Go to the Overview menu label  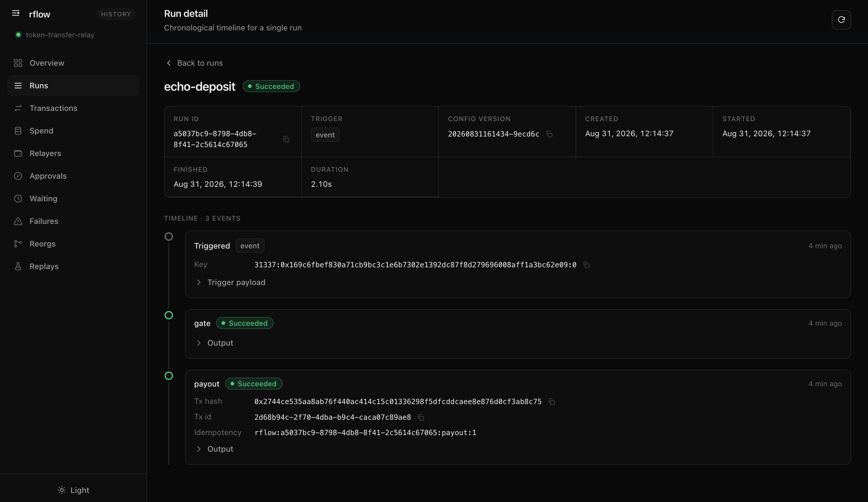47,63
